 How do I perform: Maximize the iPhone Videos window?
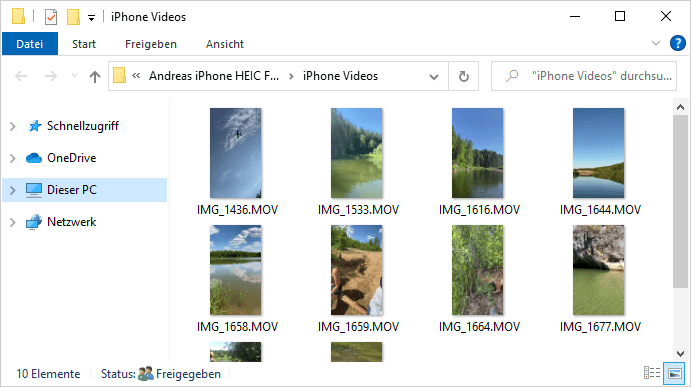pos(620,17)
